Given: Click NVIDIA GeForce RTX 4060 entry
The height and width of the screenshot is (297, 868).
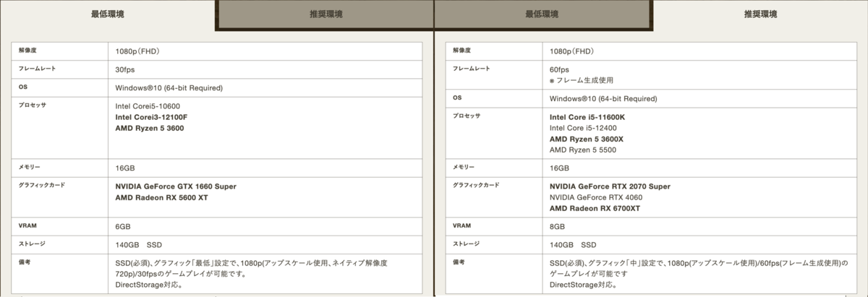Looking at the screenshot, I should pos(595,197).
